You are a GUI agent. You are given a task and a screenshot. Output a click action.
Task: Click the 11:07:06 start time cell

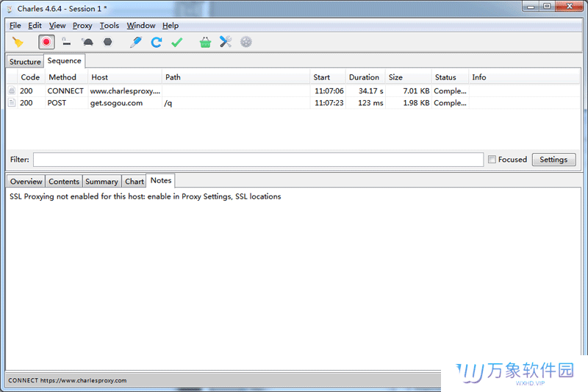pyautogui.click(x=329, y=90)
